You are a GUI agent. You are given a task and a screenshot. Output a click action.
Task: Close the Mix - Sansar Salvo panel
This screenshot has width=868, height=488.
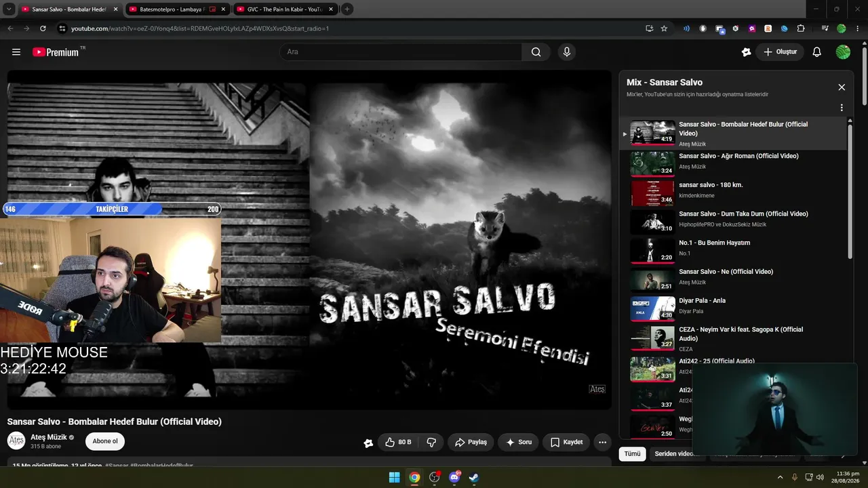tap(842, 87)
